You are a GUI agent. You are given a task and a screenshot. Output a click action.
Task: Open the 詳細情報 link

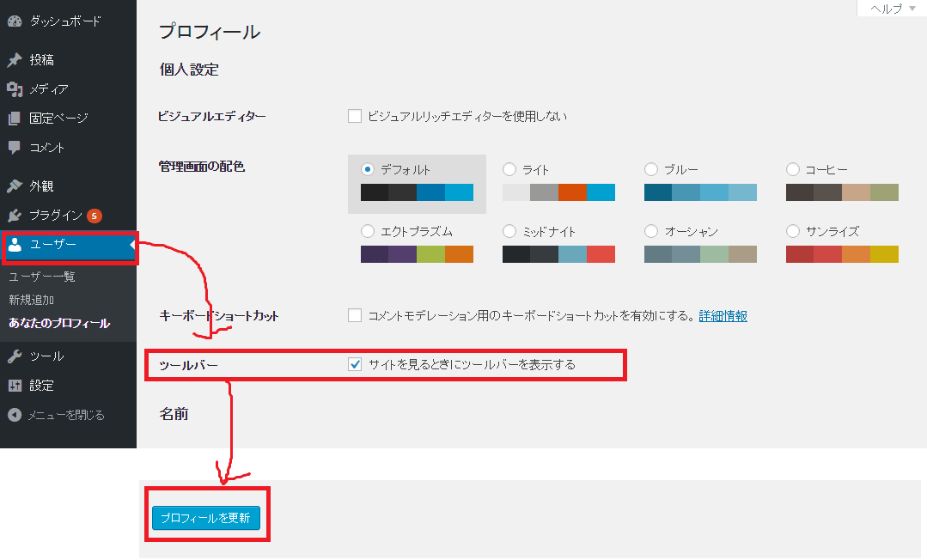pos(723,316)
